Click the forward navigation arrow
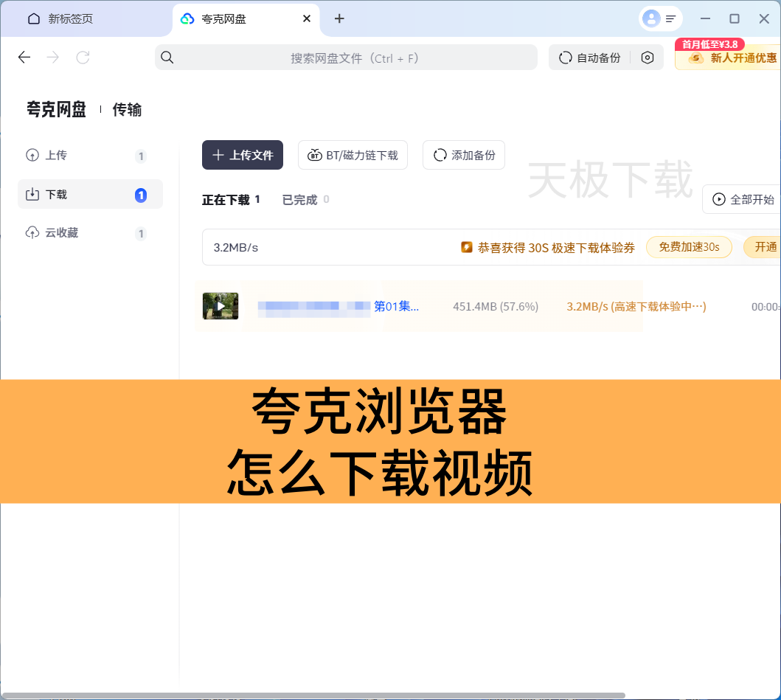781x700 pixels. click(x=53, y=58)
